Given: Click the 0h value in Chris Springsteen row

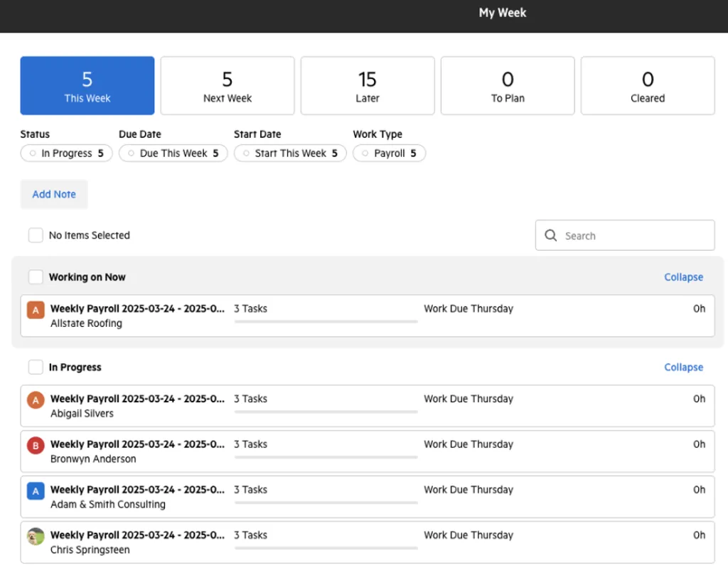Looking at the screenshot, I should pos(700,535).
